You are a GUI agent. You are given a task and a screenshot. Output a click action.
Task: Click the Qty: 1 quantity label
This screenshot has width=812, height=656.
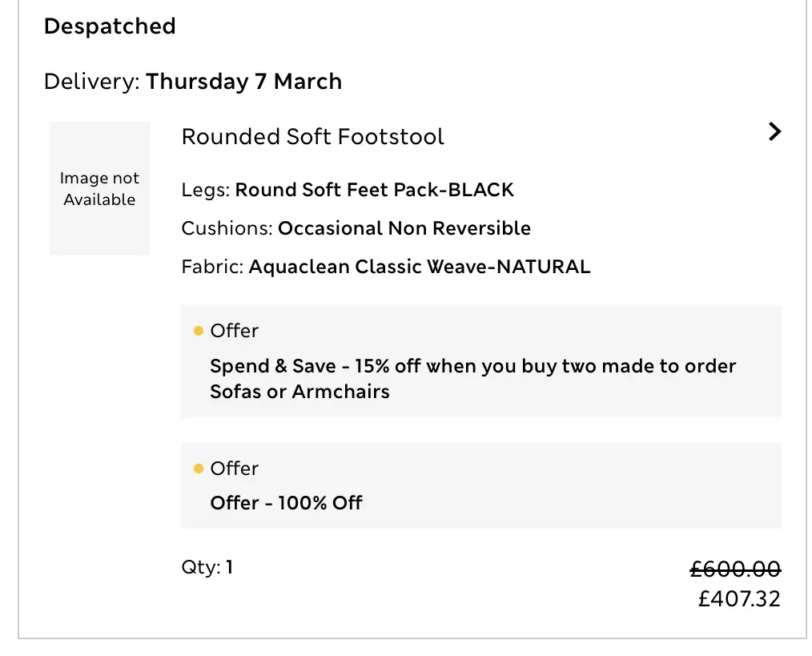pos(207,568)
